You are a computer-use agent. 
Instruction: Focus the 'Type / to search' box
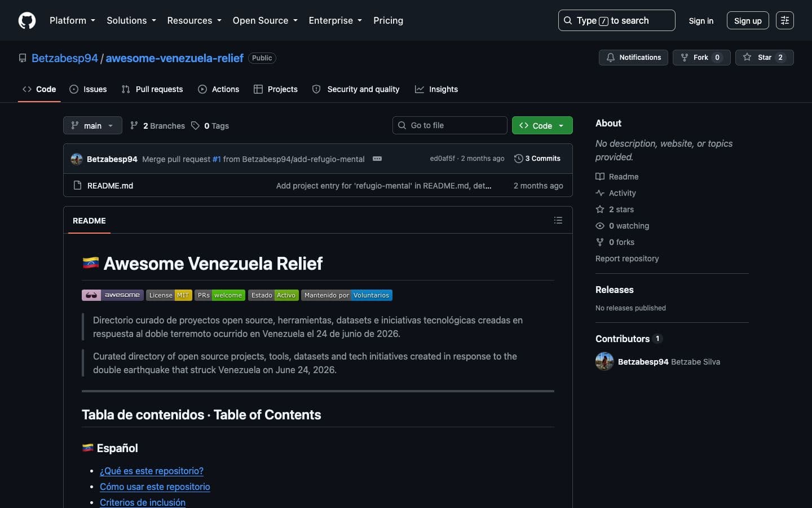click(616, 20)
